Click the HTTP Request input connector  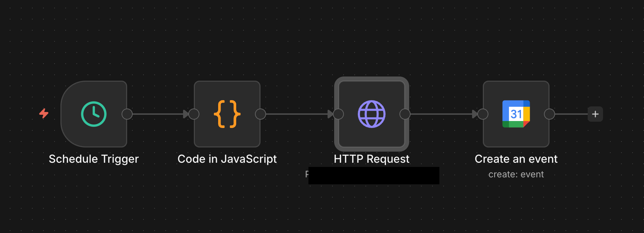[x=338, y=114]
